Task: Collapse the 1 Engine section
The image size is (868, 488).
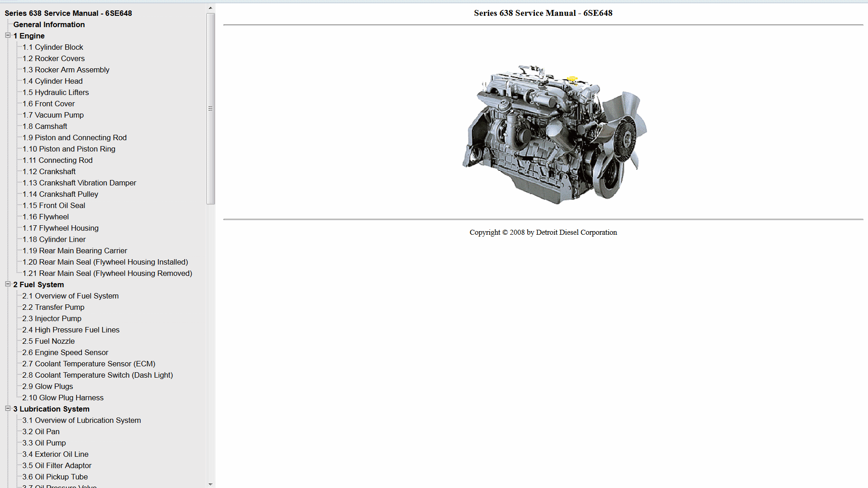Action: [x=8, y=36]
